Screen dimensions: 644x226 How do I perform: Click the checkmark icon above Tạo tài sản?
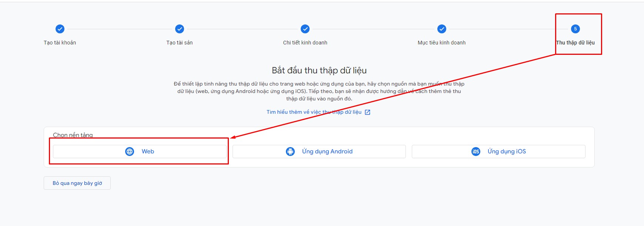180,29
